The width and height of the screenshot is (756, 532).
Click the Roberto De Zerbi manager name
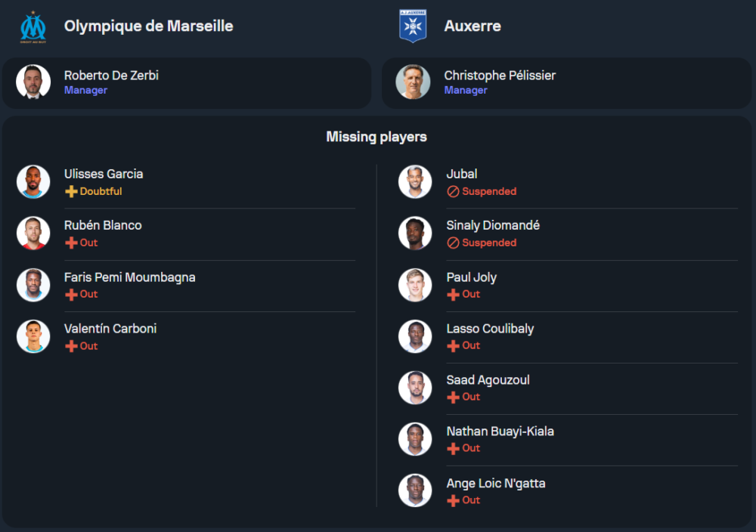pyautogui.click(x=111, y=76)
